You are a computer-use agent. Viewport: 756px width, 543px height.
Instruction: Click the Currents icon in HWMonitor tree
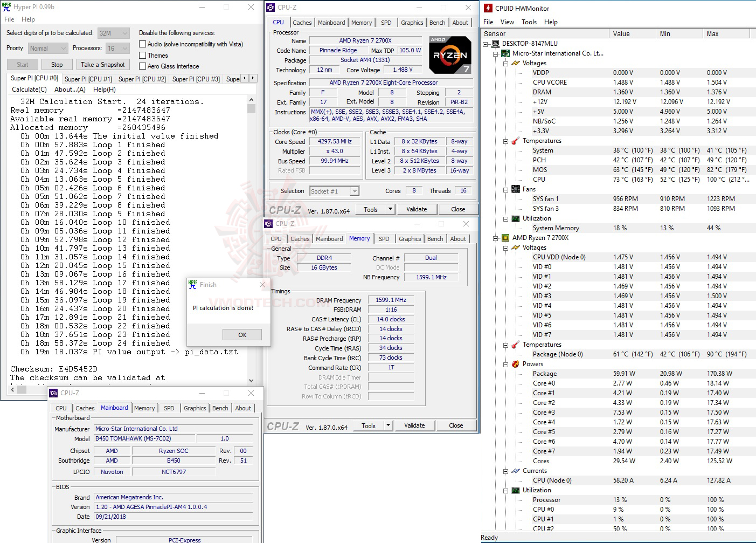click(516, 470)
